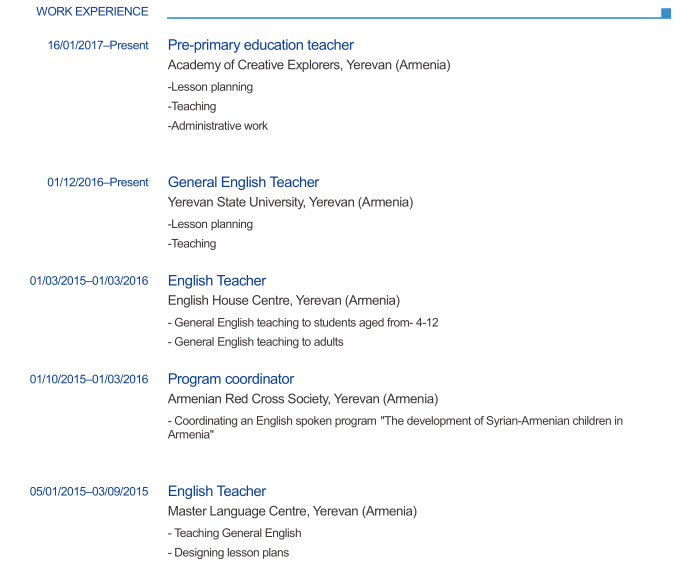
Task: Click the Administrative work bullet item
Action: (218, 126)
